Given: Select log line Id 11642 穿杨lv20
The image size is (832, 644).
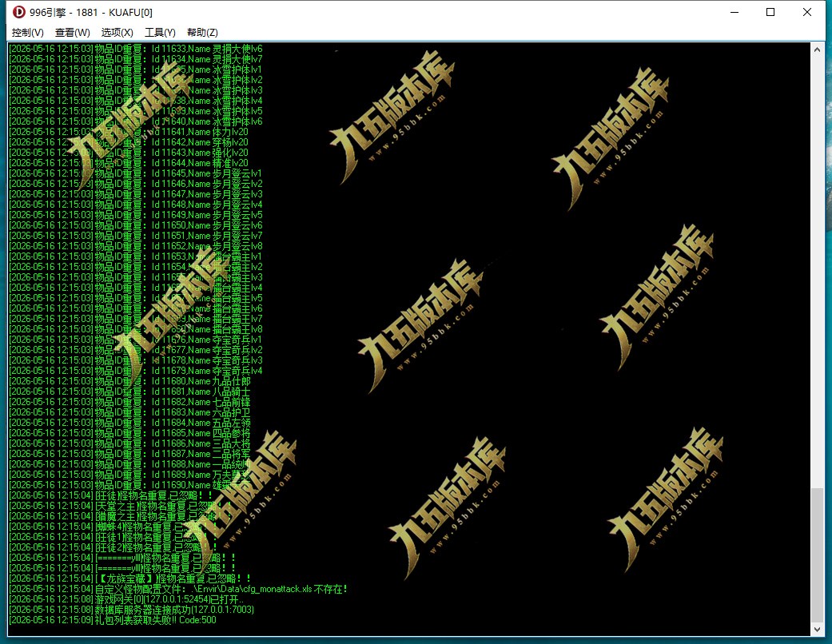Looking at the screenshot, I should point(129,142).
